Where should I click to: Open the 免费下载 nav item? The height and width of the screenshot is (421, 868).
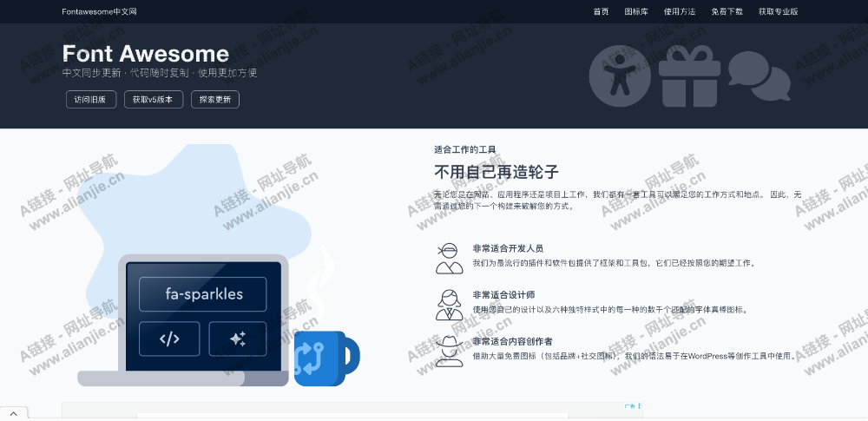727,11
